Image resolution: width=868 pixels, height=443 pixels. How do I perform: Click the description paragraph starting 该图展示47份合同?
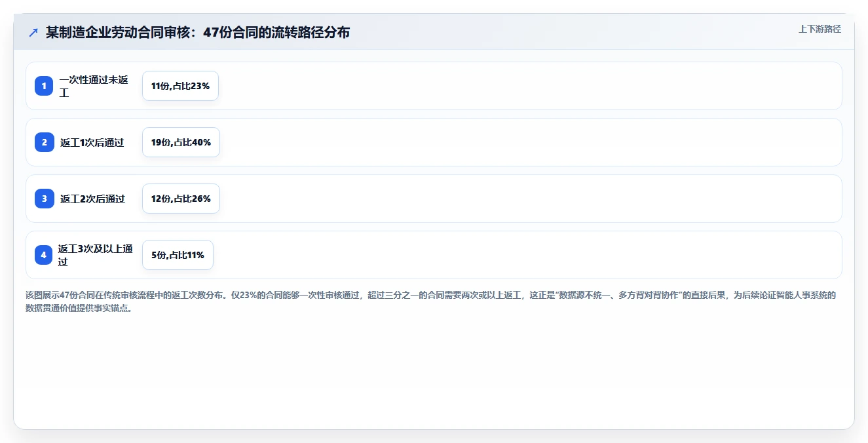430,301
